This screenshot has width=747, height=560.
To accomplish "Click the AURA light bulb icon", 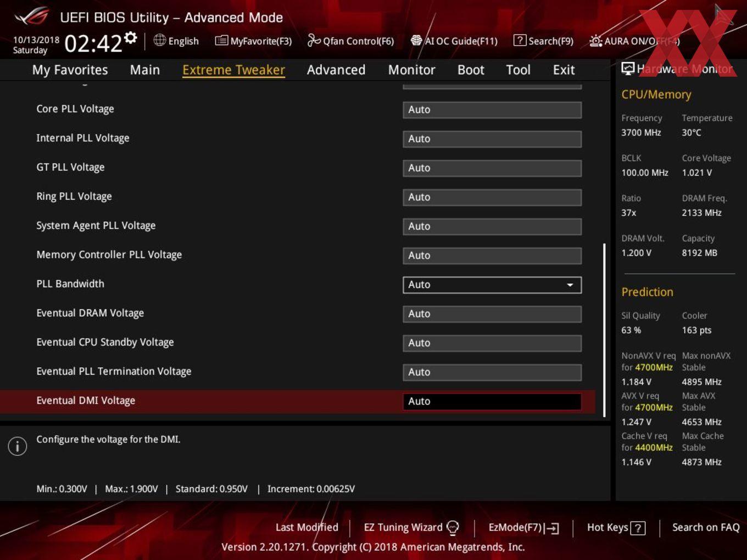I will click(595, 41).
